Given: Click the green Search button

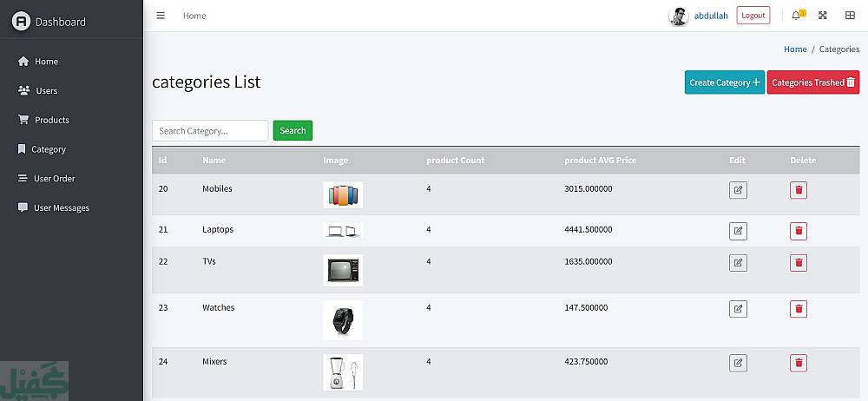Looking at the screenshot, I should click(293, 131).
